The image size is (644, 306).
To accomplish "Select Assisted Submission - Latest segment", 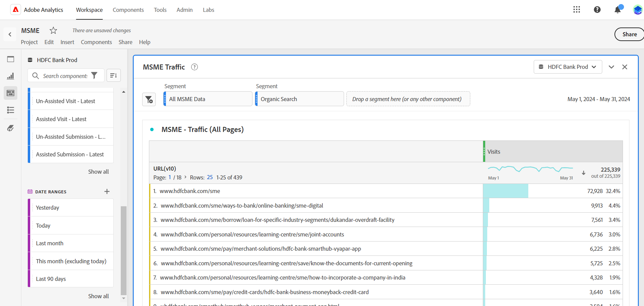I will (x=71, y=154).
